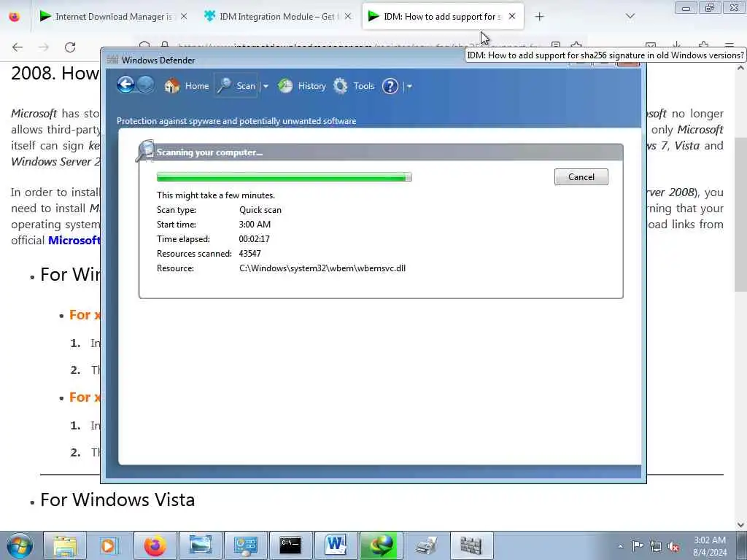Open the Windows Start menu
The height and width of the screenshot is (560, 747).
point(19,545)
